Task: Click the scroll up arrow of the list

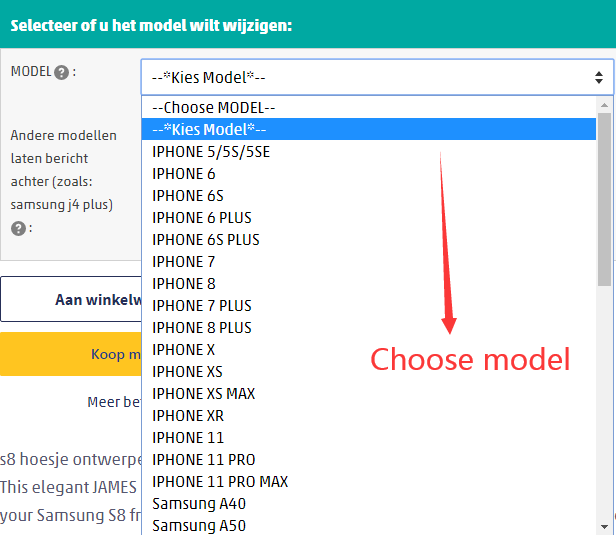Action: [x=604, y=105]
